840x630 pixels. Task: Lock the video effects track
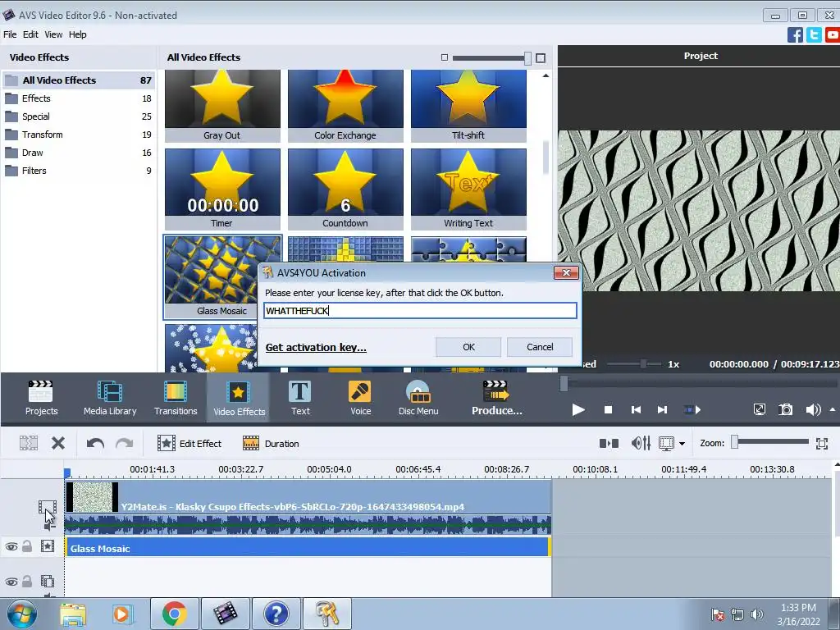pyautogui.click(x=27, y=546)
